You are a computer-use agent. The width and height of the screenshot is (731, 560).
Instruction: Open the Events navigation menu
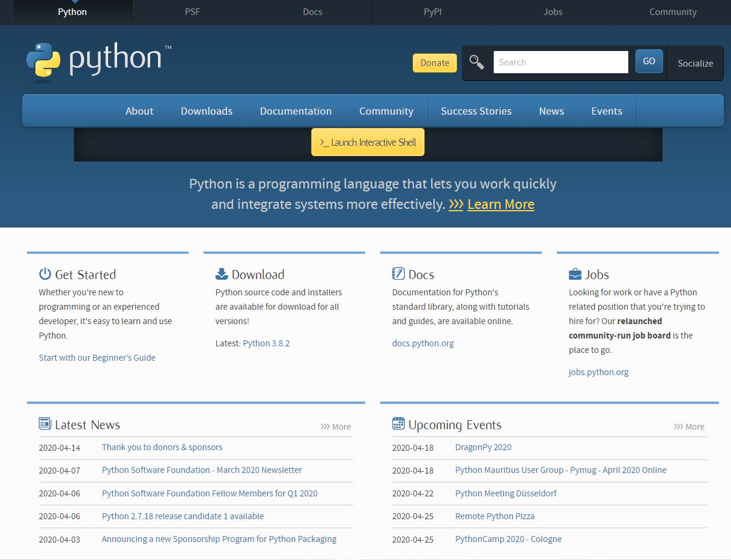(607, 111)
